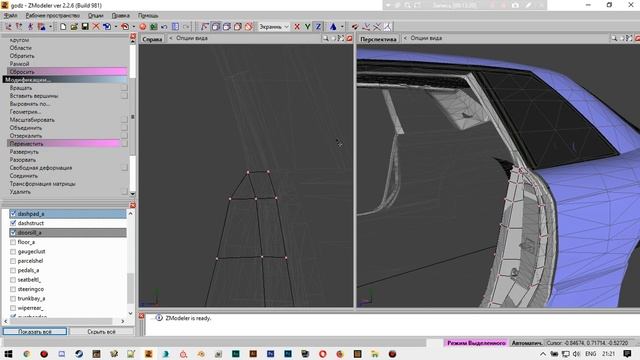Viewport: 640px width, 360px height.
Task: Check the floor_a object checkbox
Action: pos(13,242)
